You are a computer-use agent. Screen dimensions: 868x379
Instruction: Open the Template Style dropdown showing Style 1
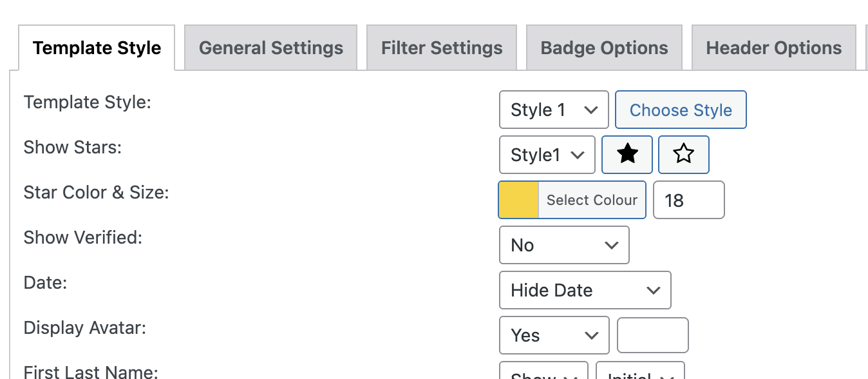coord(554,110)
